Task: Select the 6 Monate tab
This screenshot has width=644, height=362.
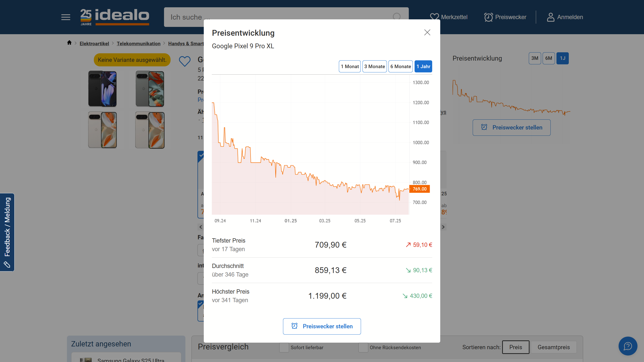Action: (400, 66)
